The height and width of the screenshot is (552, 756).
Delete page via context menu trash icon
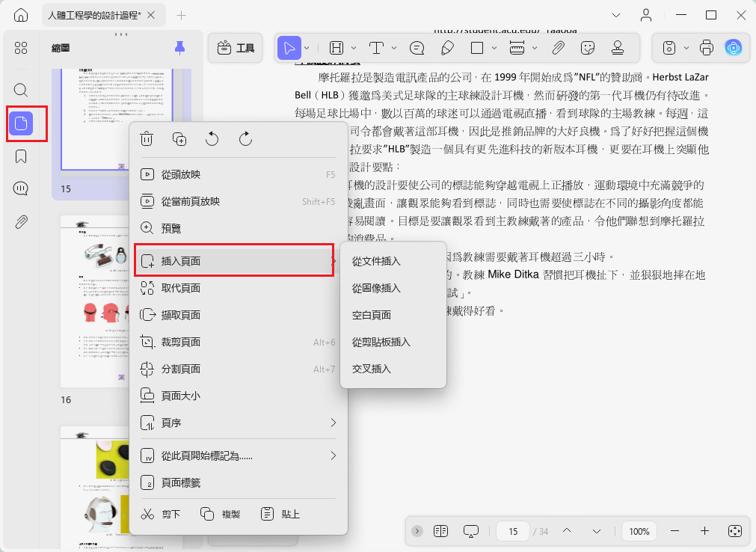[147, 139]
